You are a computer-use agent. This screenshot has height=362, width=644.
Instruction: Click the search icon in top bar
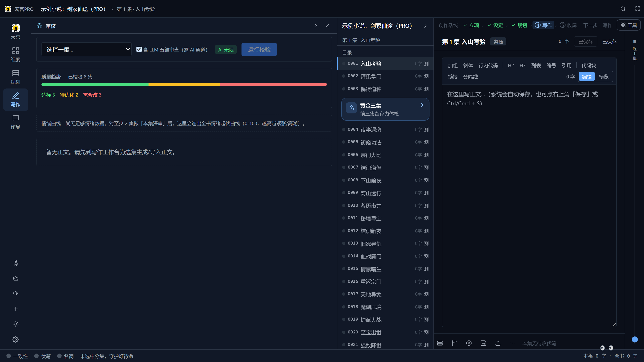(623, 9)
